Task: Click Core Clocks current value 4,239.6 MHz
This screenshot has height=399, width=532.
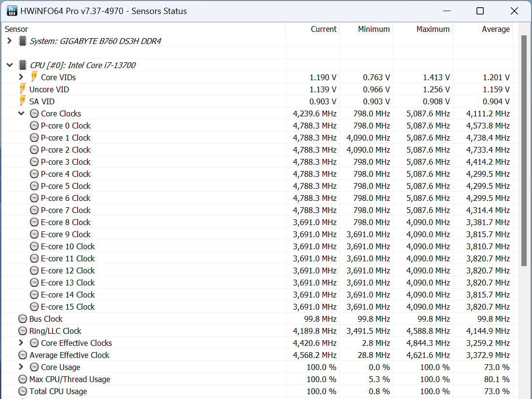Action: [x=315, y=114]
